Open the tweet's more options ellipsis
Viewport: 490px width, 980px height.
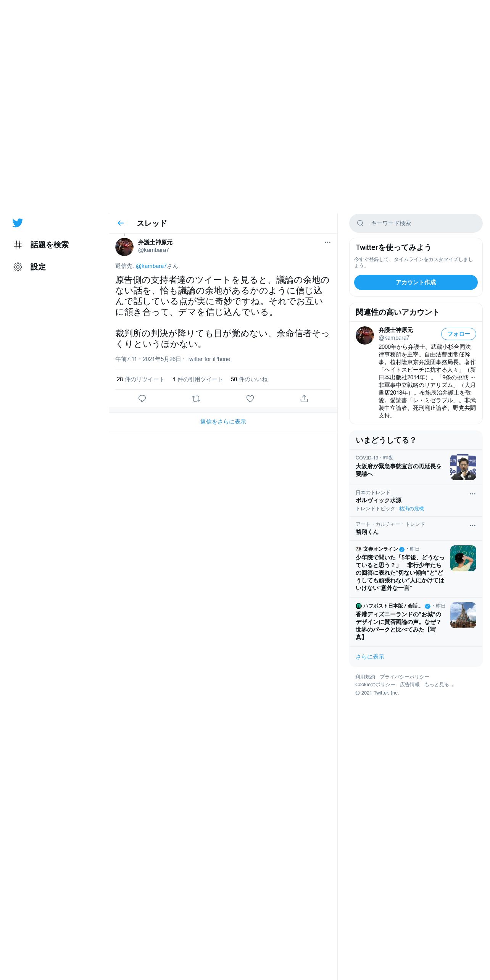[327, 242]
